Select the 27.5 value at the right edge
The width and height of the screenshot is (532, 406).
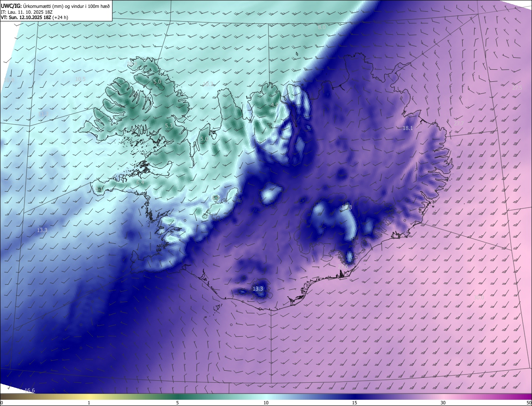pyautogui.click(x=517, y=88)
